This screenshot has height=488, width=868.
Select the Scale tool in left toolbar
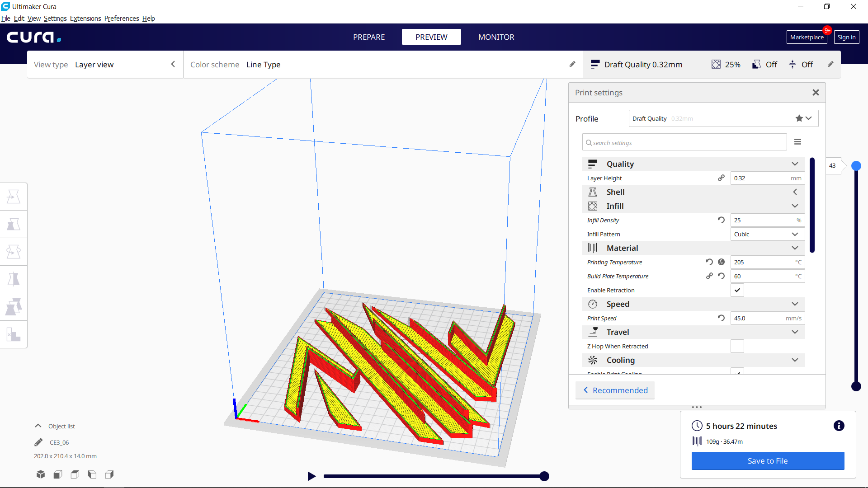14,224
